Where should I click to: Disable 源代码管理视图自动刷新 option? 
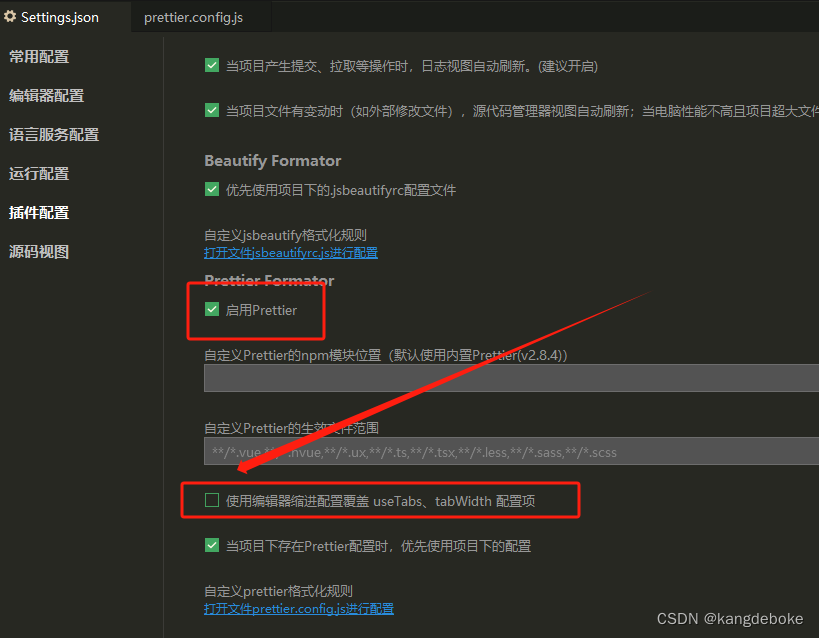pyautogui.click(x=212, y=110)
